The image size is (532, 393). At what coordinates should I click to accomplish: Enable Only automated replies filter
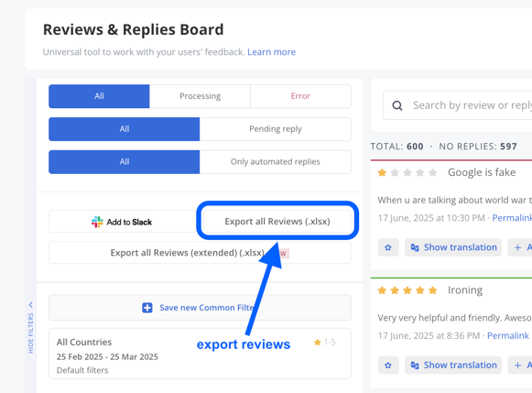[276, 162]
